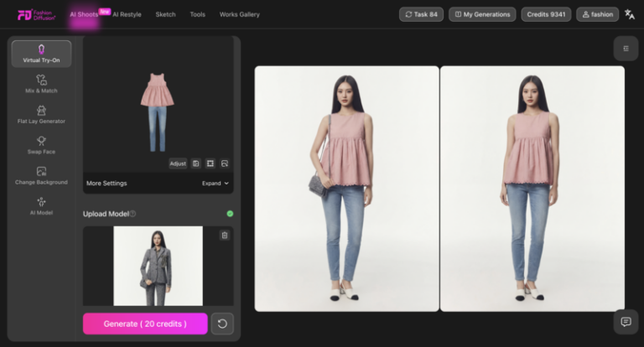Open My Generations
This screenshot has height=347, width=644.
pos(482,14)
